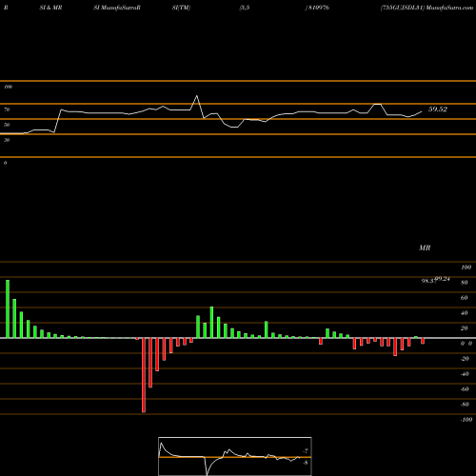Screen dimensions: 476x476
Task: Click the MR axis label -40
Action: [465, 374]
